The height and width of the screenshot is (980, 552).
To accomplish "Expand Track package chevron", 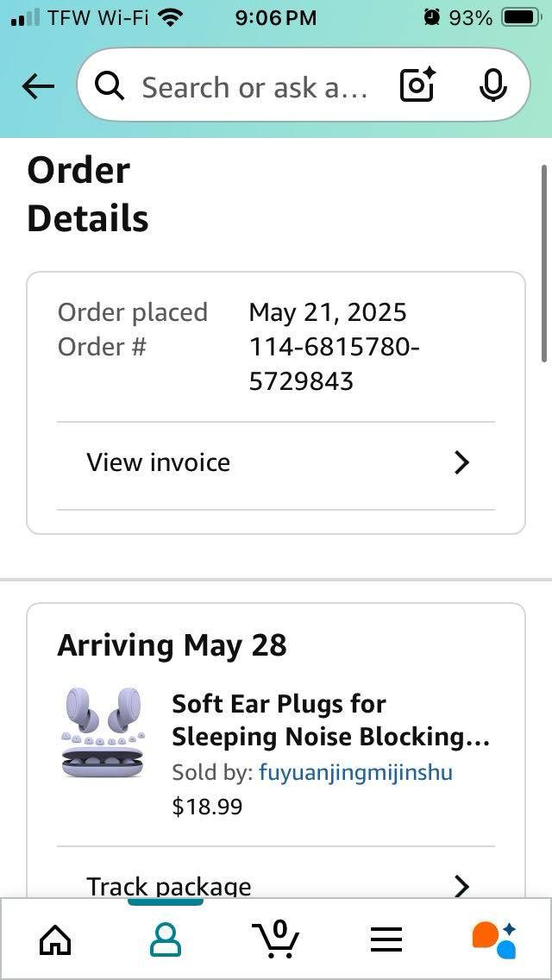I will (x=461, y=886).
